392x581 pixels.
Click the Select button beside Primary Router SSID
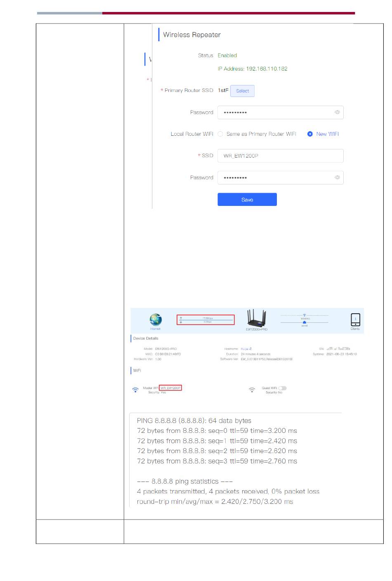point(242,91)
